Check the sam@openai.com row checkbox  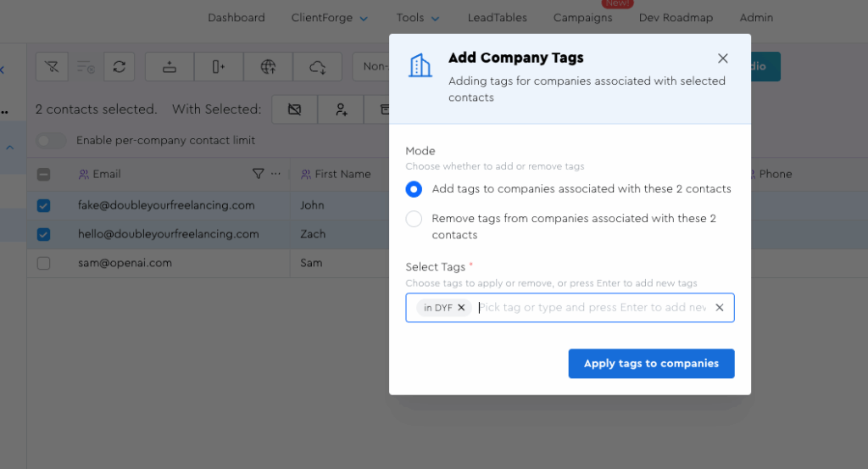[x=44, y=263]
